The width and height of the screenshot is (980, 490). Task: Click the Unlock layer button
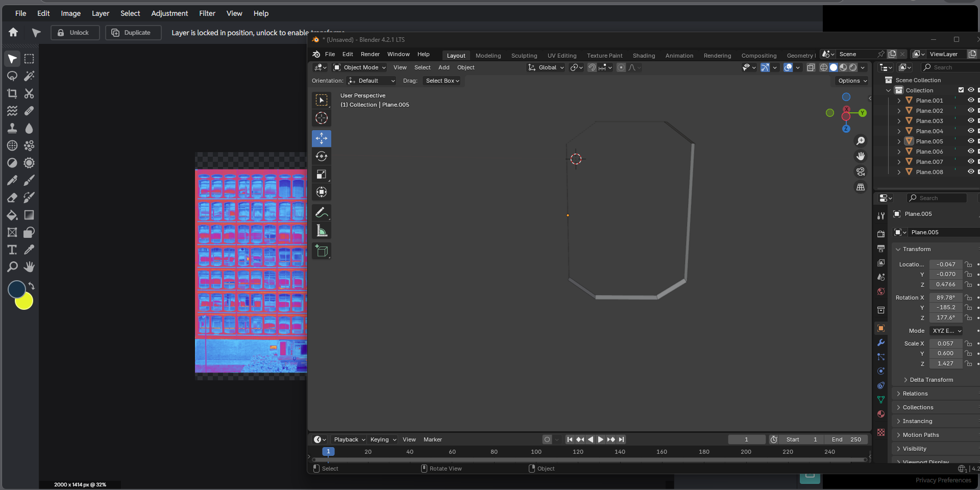tap(75, 33)
